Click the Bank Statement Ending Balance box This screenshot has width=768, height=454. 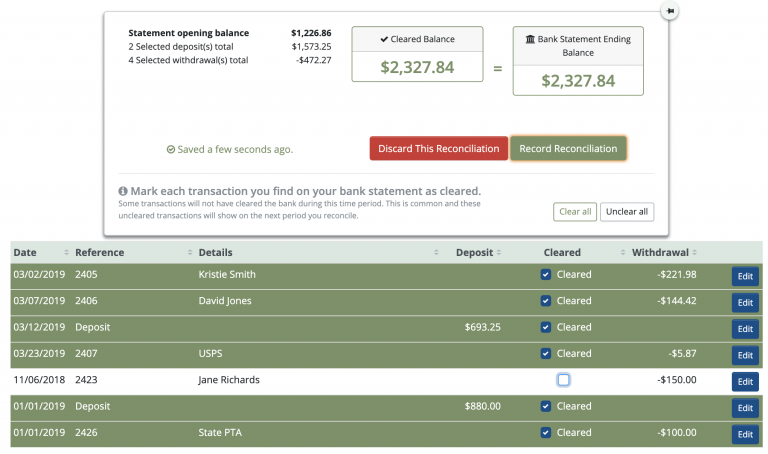[x=578, y=61]
